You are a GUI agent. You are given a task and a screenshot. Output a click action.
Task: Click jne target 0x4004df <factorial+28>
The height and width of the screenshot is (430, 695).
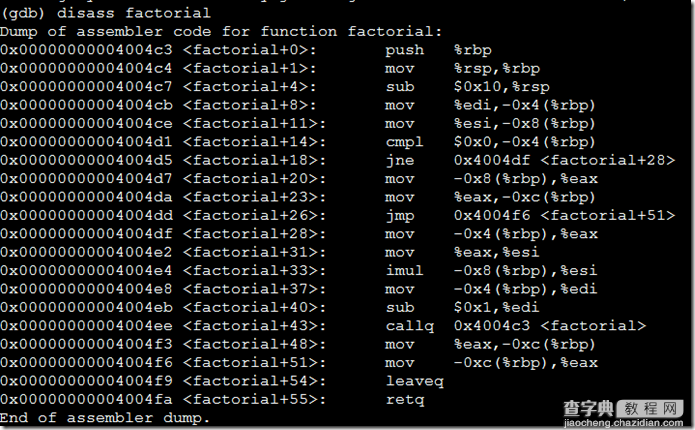564,160
